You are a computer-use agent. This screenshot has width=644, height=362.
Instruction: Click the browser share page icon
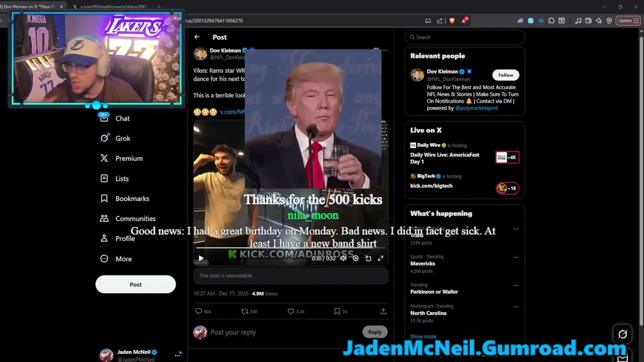click(439, 21)
